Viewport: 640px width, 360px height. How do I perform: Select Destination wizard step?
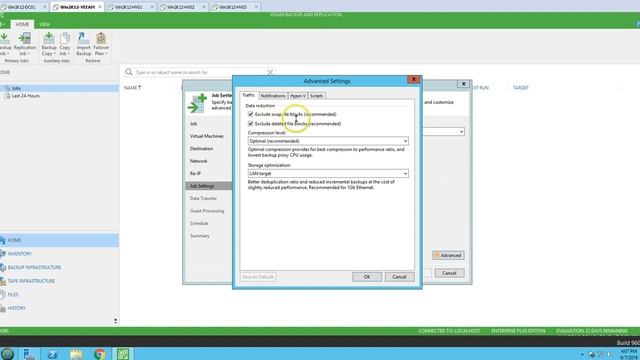pos(201,149)
